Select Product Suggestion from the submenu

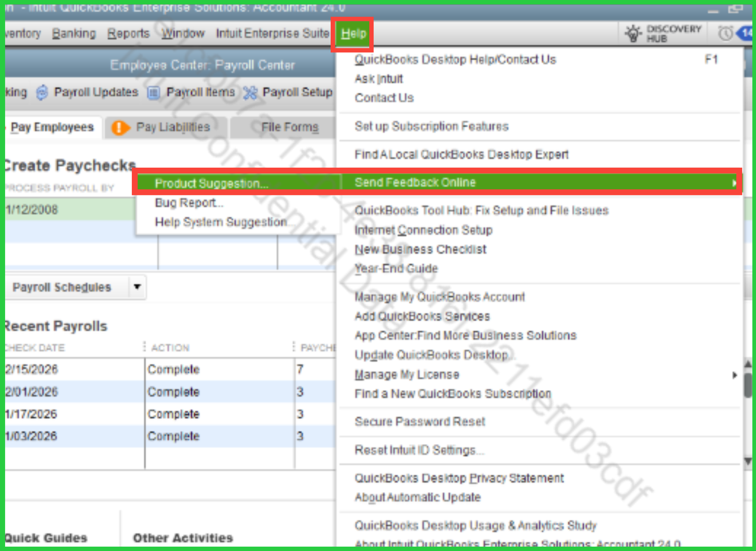[211, 183]
